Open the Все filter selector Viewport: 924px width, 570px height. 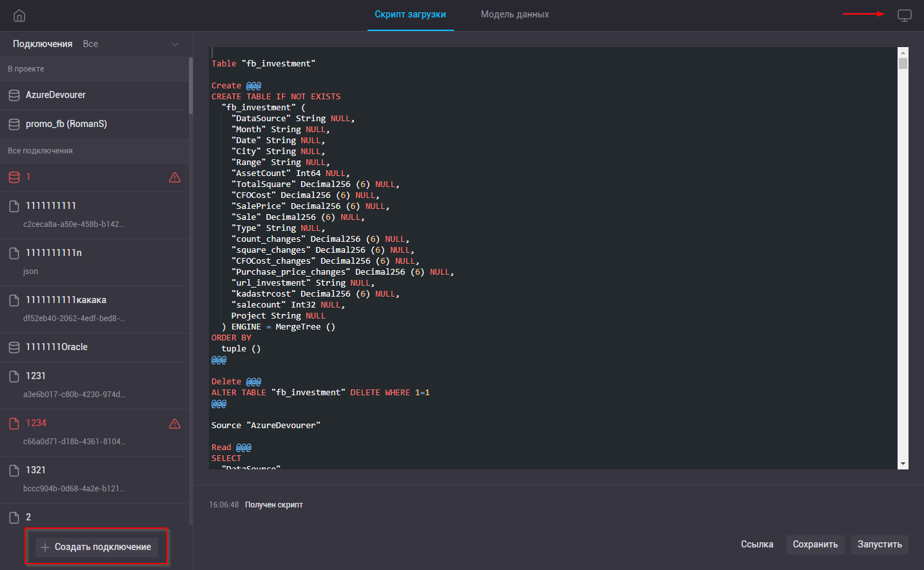[x=90, y=44]
